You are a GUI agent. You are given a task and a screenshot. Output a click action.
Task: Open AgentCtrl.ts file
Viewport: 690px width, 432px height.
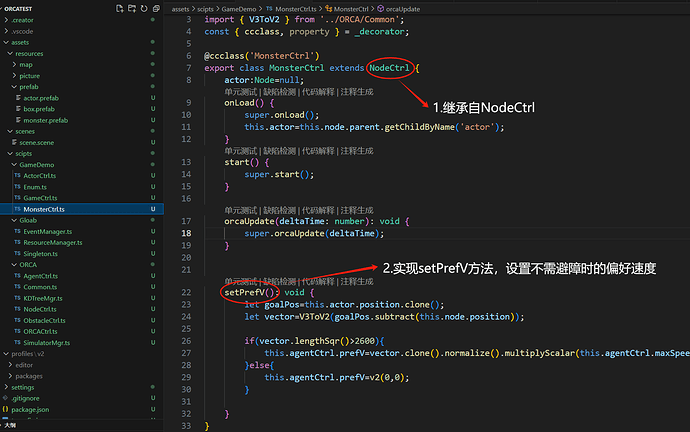[40, 276]
